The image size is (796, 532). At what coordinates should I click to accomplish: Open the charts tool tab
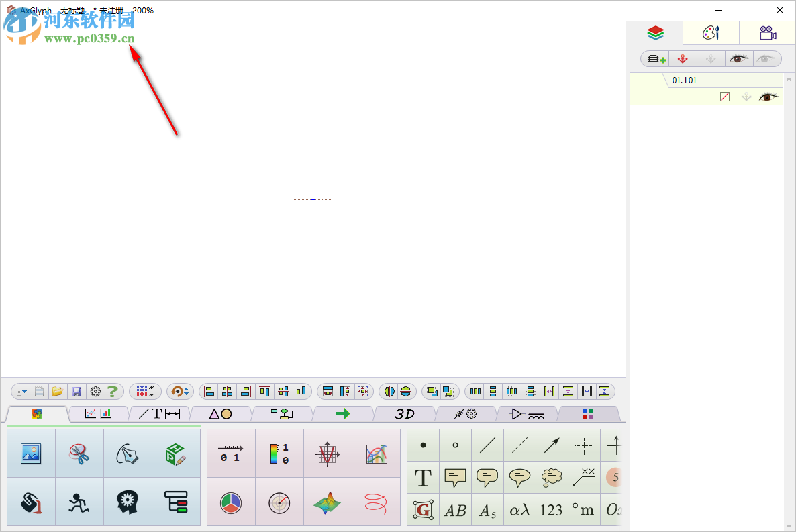pos(99,414)
